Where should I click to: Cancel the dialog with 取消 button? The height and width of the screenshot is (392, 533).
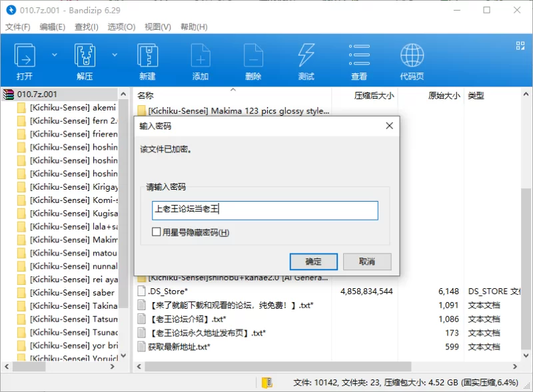[x=367, y=262]
